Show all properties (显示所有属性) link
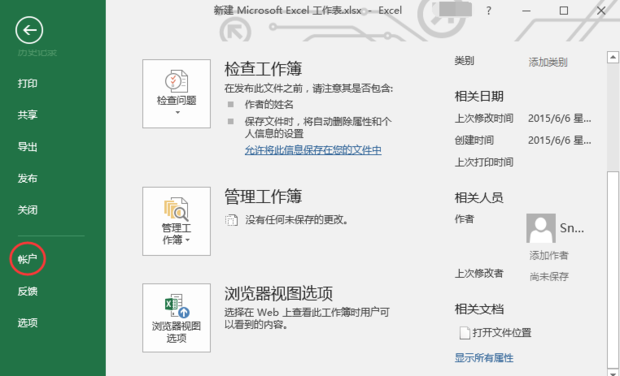The image size is (620, 376). [484, 358]
